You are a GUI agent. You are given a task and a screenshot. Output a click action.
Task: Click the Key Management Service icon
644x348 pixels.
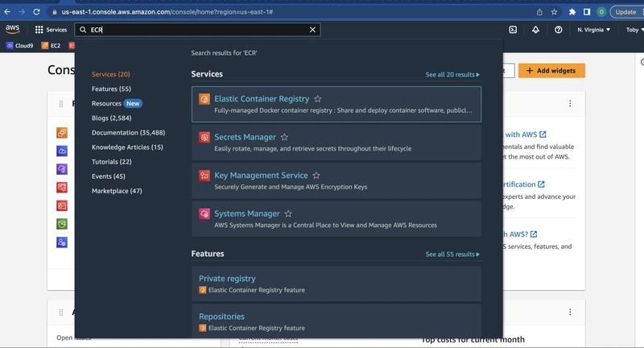(x=204, y=176)
